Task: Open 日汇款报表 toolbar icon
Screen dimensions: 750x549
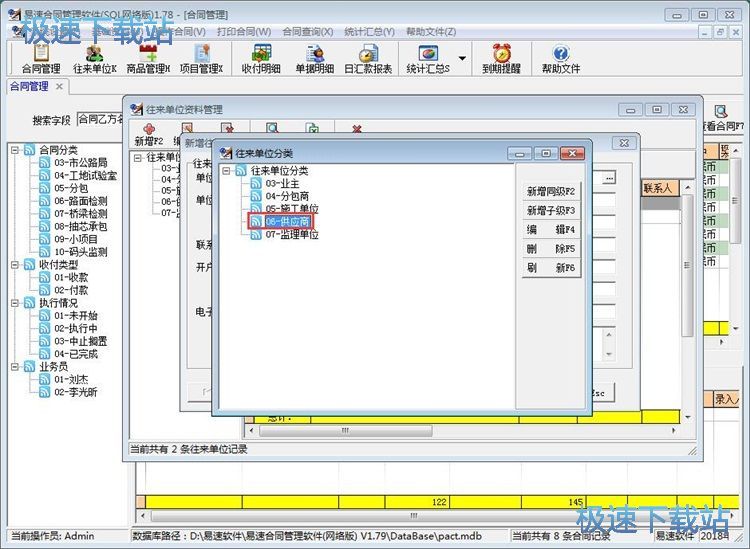Action: click(x=368, y=58)
